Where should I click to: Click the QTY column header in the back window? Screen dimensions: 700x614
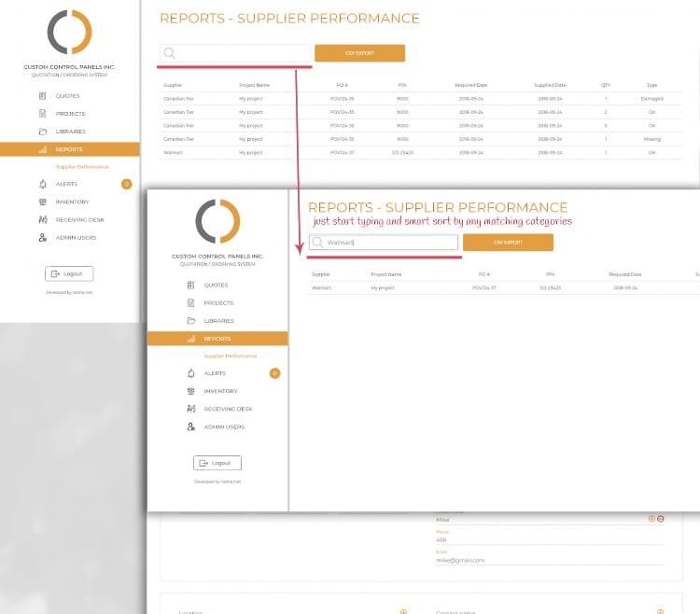606,85
